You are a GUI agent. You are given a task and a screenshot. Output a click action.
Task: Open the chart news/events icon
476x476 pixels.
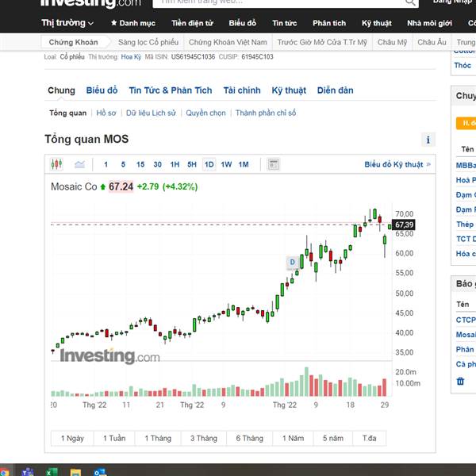(273, 164)
